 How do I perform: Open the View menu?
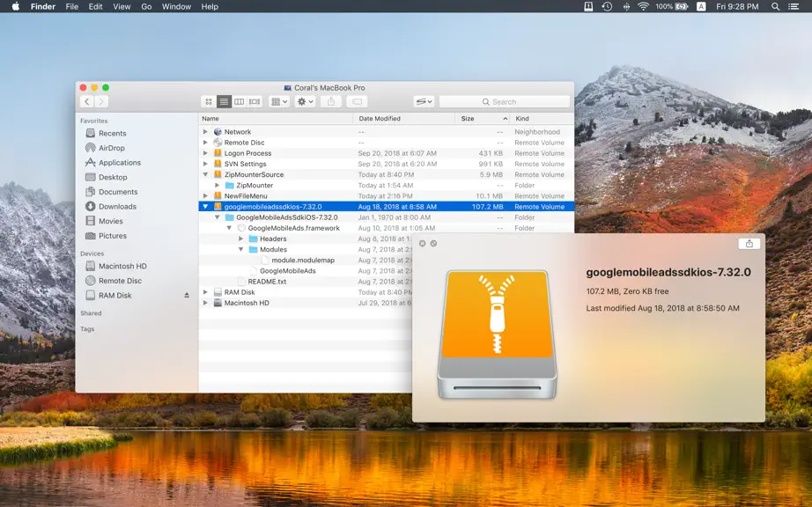click(x=122, y=7)
